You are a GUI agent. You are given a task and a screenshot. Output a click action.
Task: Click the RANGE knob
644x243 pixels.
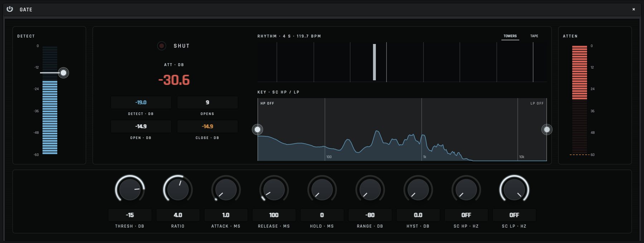point(370,189)
